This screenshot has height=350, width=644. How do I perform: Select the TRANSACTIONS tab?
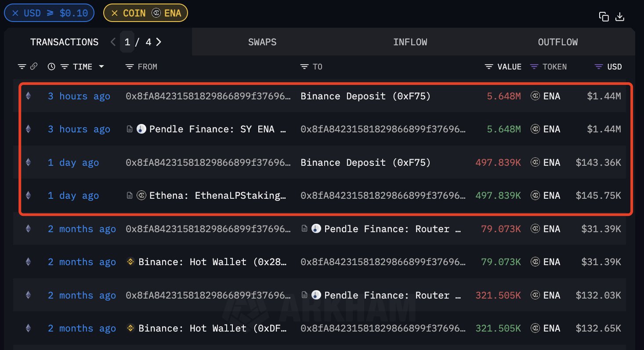pyautogui.click(x=64, y=42)
